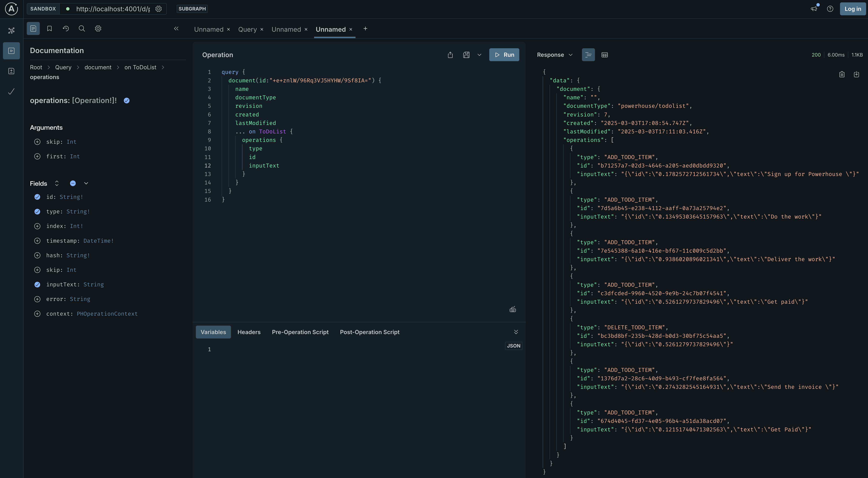Viewport: 868px width, 478px height.
Task: Switch to the Headers tab
Action: point(249,332)
